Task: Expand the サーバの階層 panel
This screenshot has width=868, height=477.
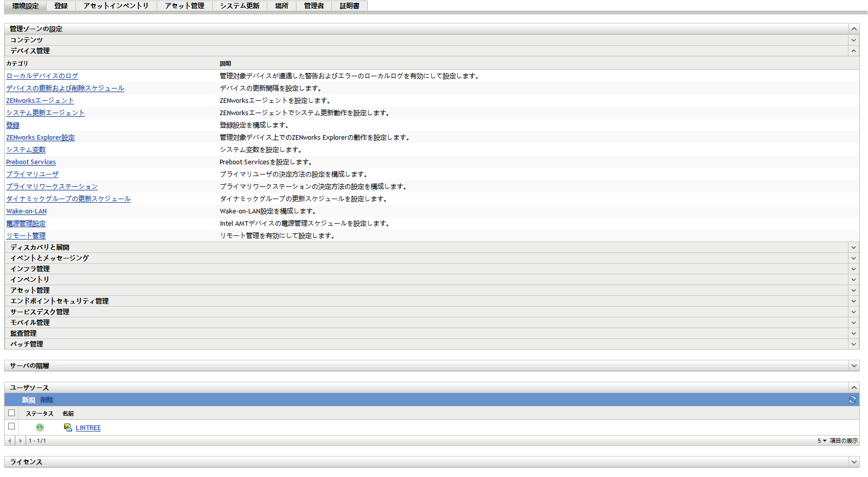Action: click(854, 366)
